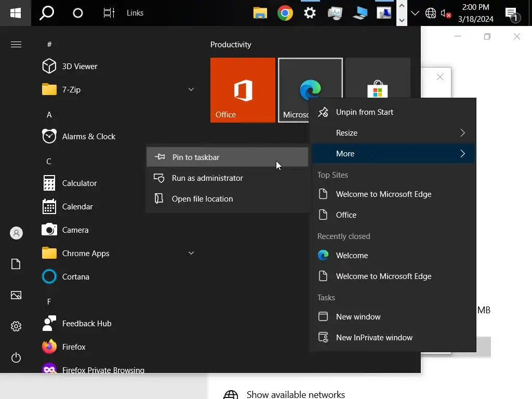Click the letter A group header
This screenshot has width=532, height=399.
point(49,115)
